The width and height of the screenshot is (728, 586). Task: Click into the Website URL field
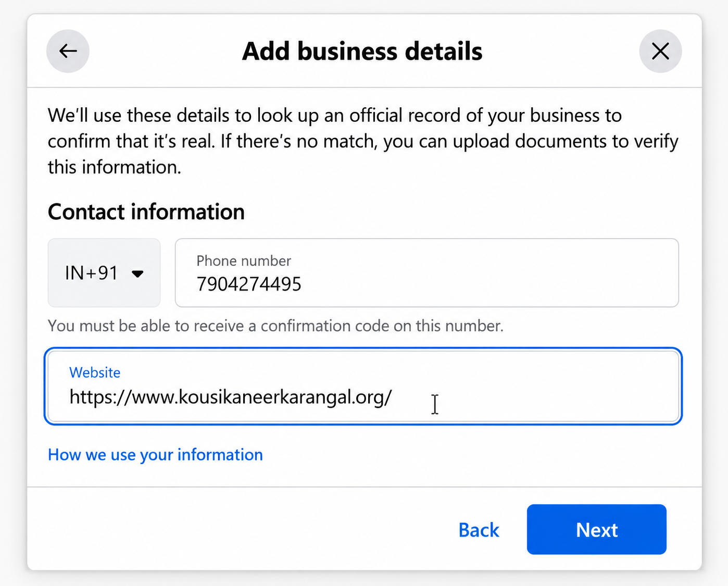pyautogui.click(x=363, y=386)
